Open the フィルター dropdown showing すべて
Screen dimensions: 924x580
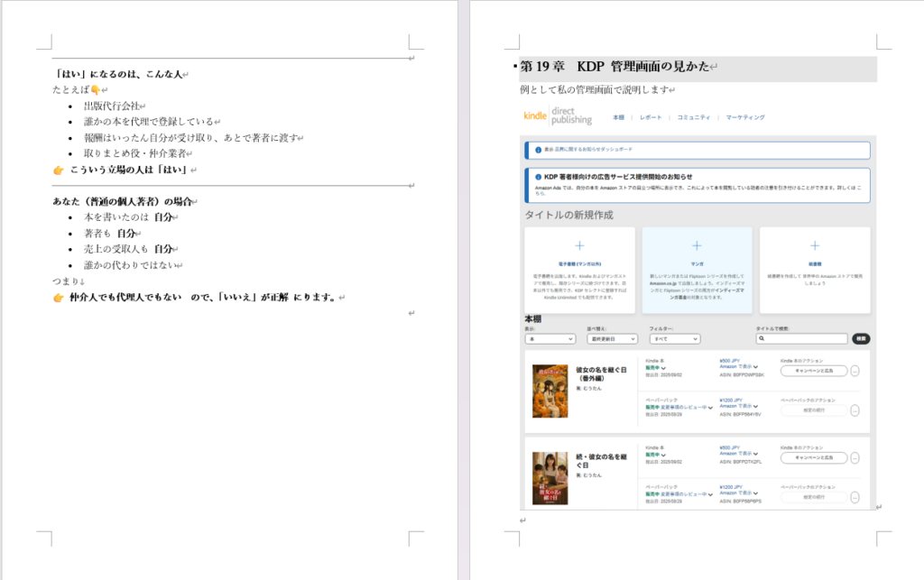(x=674, y=339)
